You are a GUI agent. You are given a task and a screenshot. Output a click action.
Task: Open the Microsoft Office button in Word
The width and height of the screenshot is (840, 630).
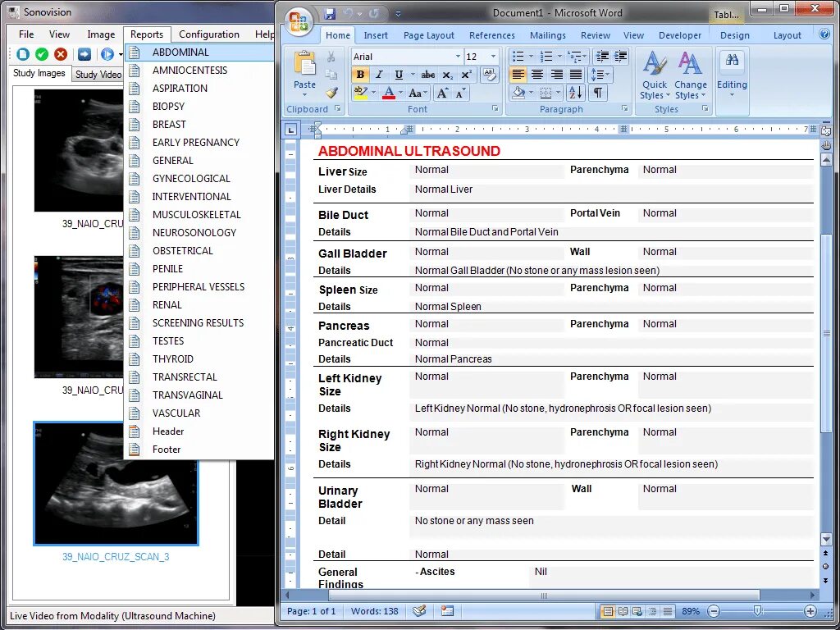299,21
